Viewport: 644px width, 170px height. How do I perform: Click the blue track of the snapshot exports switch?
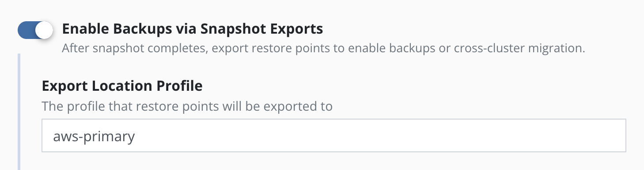pos(26,30)
